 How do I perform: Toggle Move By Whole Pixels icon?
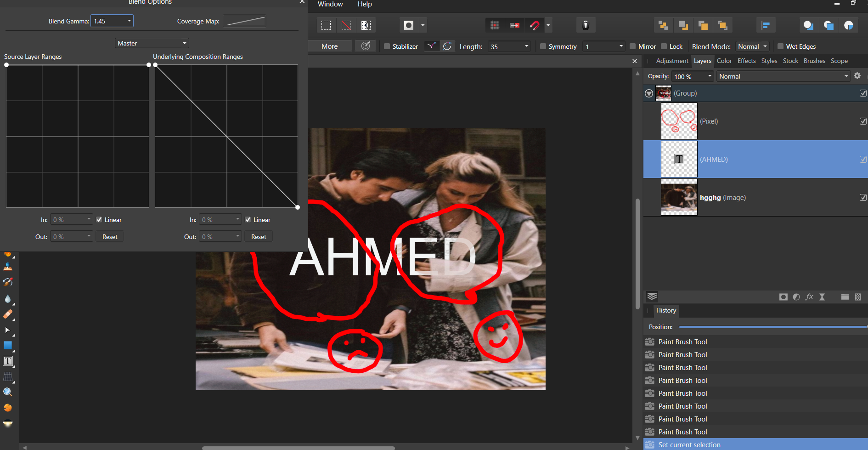(x=515, y=25)
